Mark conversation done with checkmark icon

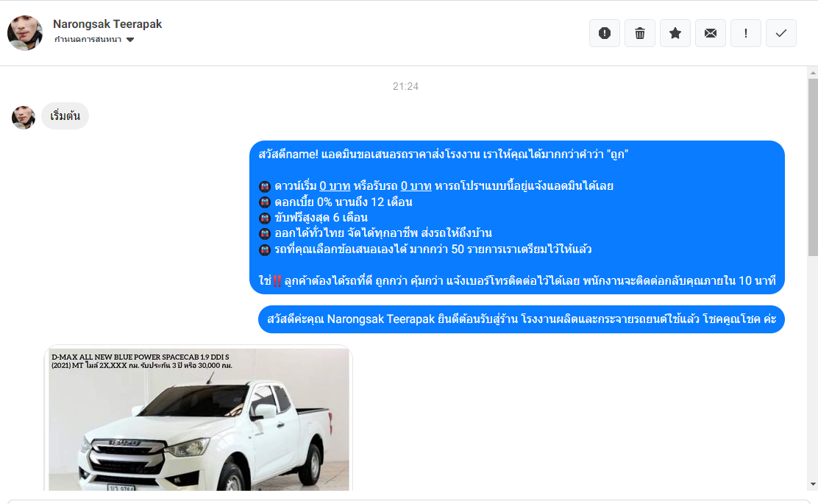pos(781,33)
